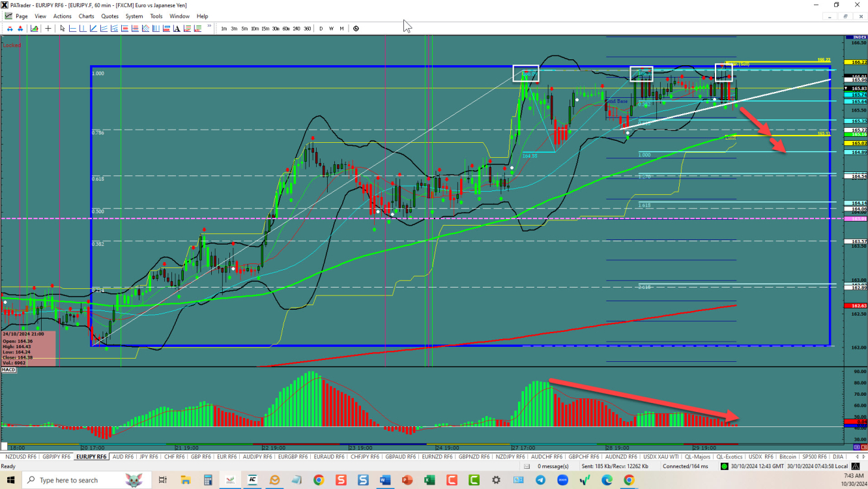868x489 pixels.
Task: Click the green connection status indicator
Action: (x=724, y=466)
